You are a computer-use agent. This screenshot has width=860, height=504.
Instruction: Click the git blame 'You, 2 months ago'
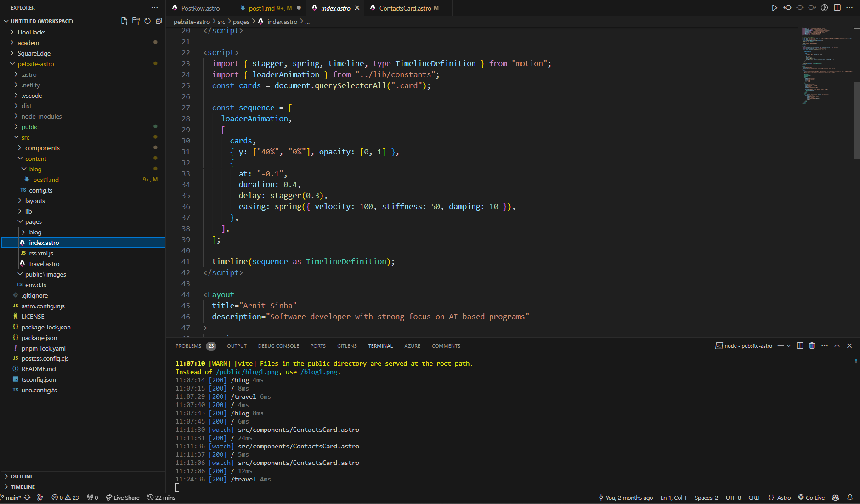tap(626, 498)
